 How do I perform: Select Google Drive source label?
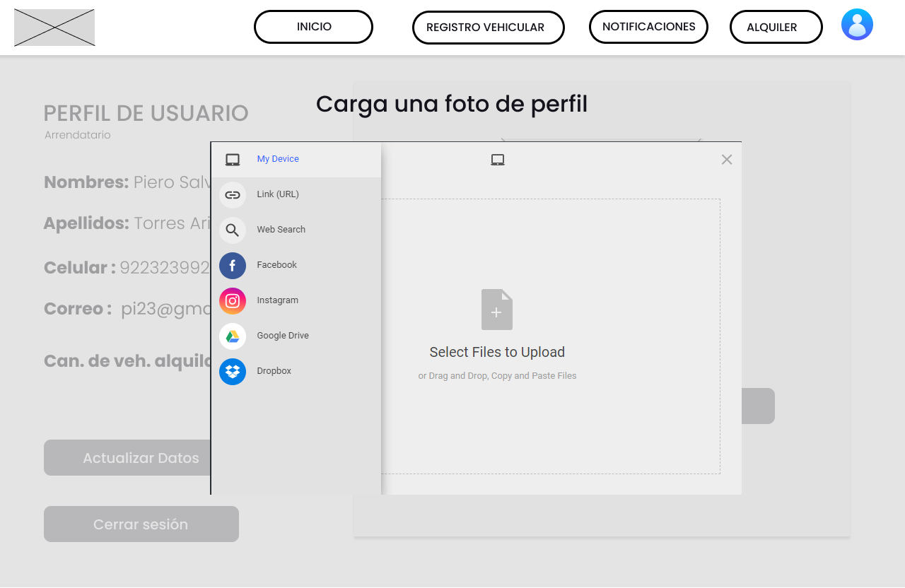[283, 336]
